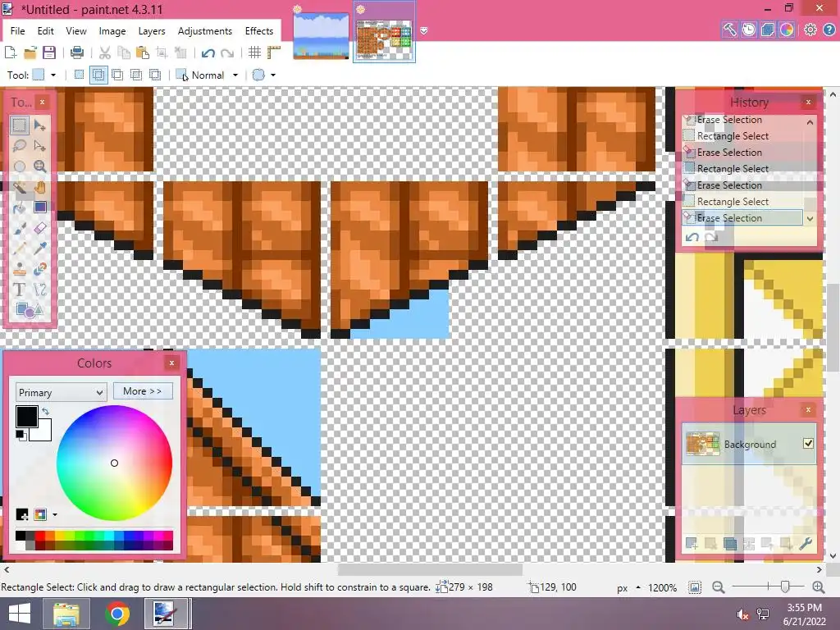Screen dimensions: 840x630
Task: Select the Line/Curve tool
Action: click(40, 290)
